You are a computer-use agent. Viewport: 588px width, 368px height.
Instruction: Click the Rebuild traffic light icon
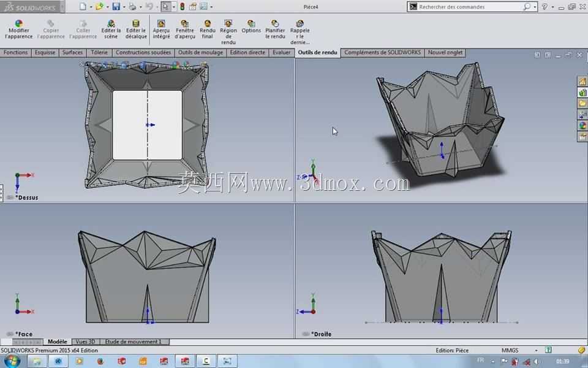[x=183, y=6]
